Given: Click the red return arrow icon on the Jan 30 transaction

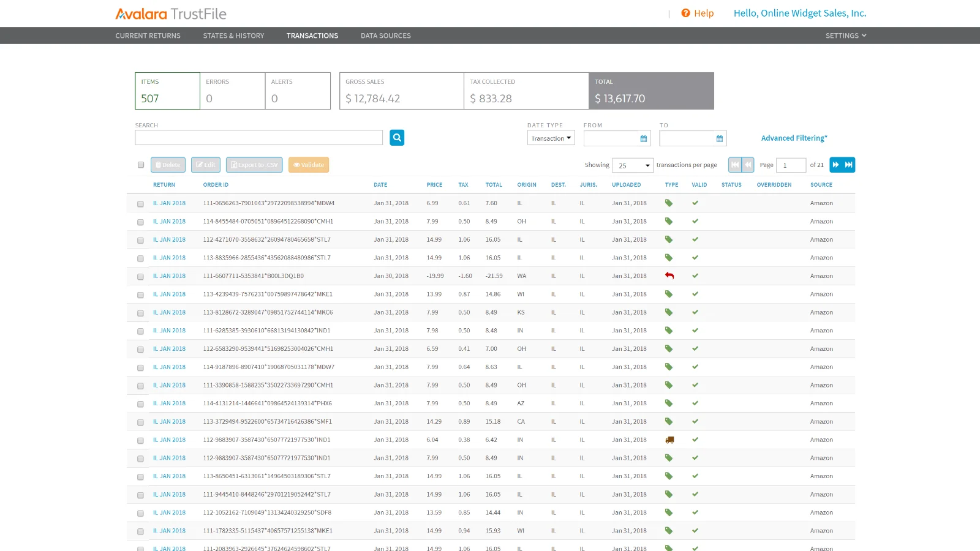Looking at the screenshot, I should point(670,275).
